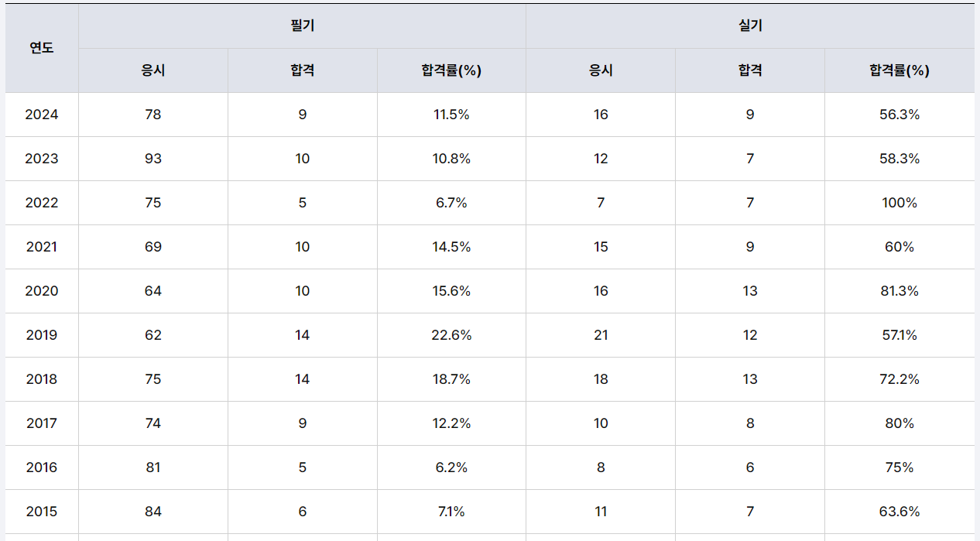Screen dimensions: 980x541
Task: Select the 2017 year cell
Action: 42,423
